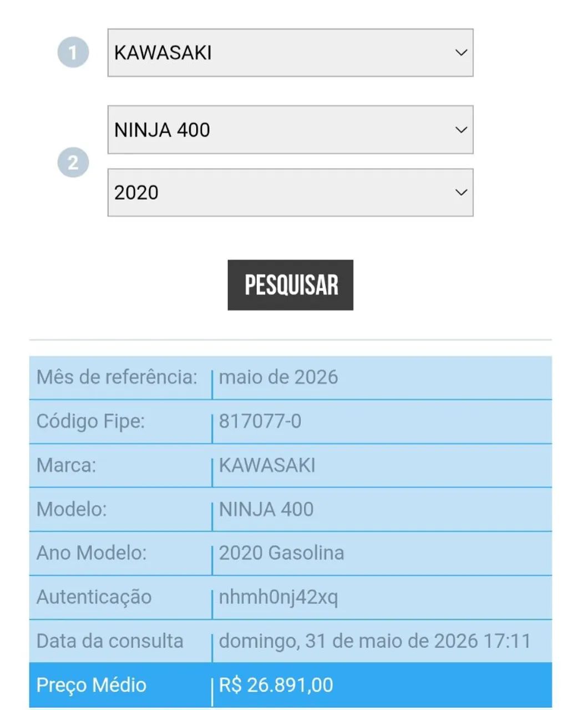Click the Preço Médio price R$ 26.891,00

tap(276, 685)
